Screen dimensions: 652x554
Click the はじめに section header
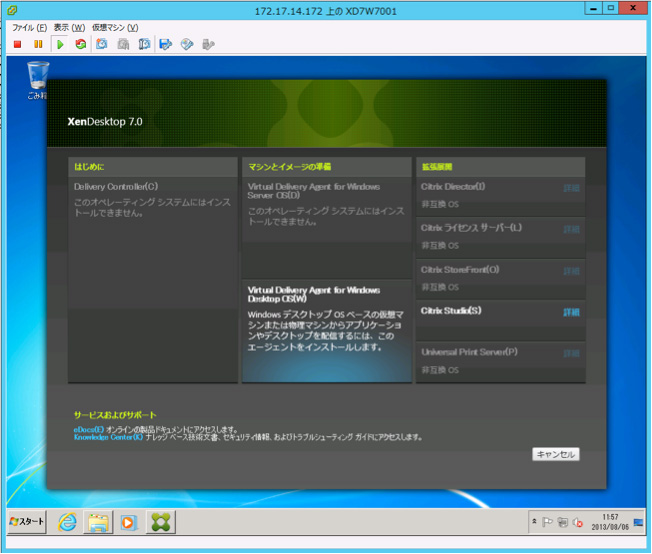pyautogui.click(x=89, y=167)
